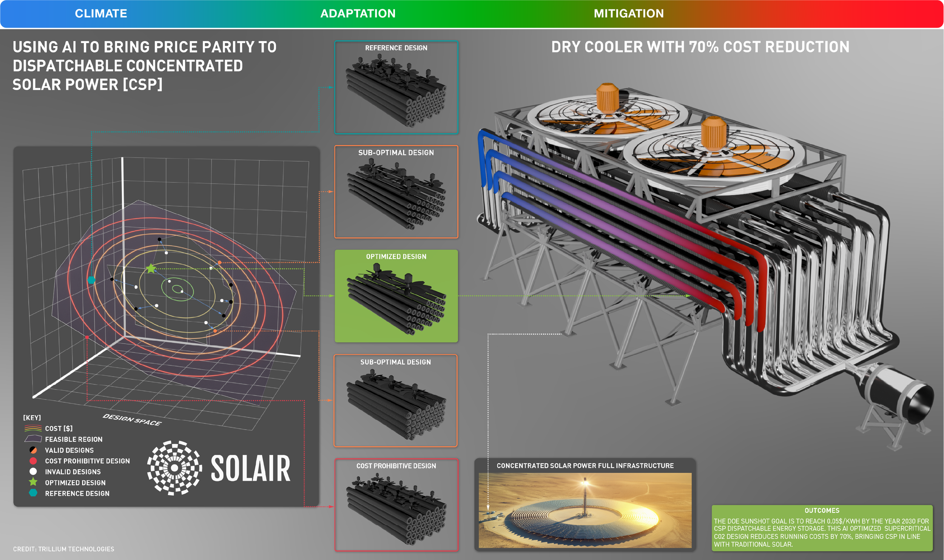Click the Cost [$] contour legend icon
The image size is (944, 560).
pyautogui.click(x=33, y=429)
